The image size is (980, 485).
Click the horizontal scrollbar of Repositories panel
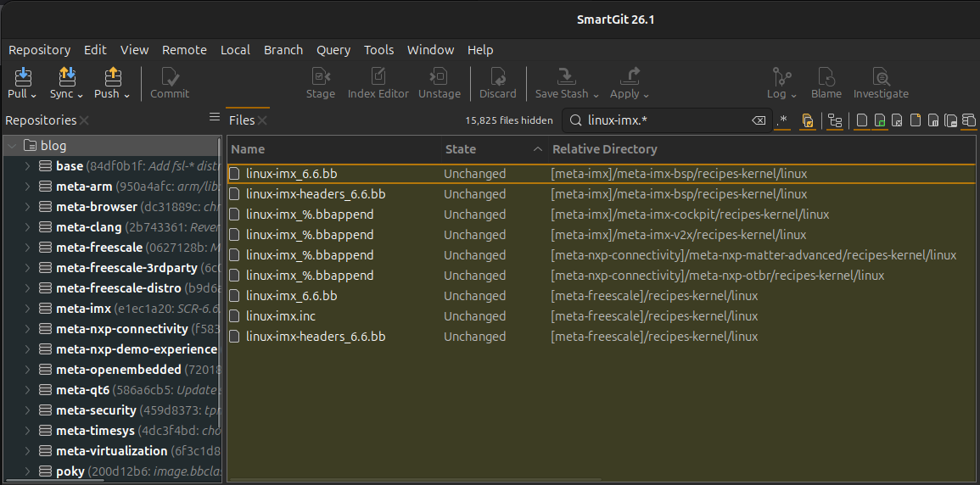[54, 480]
